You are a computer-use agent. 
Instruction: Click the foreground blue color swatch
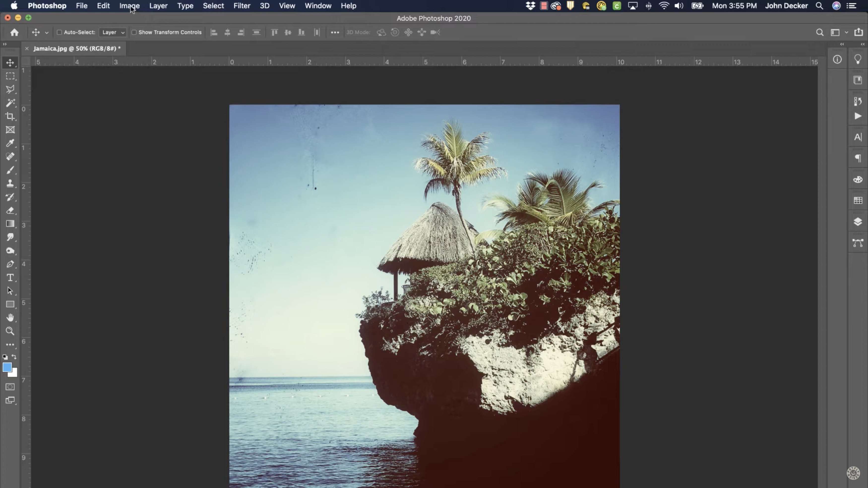7,367
